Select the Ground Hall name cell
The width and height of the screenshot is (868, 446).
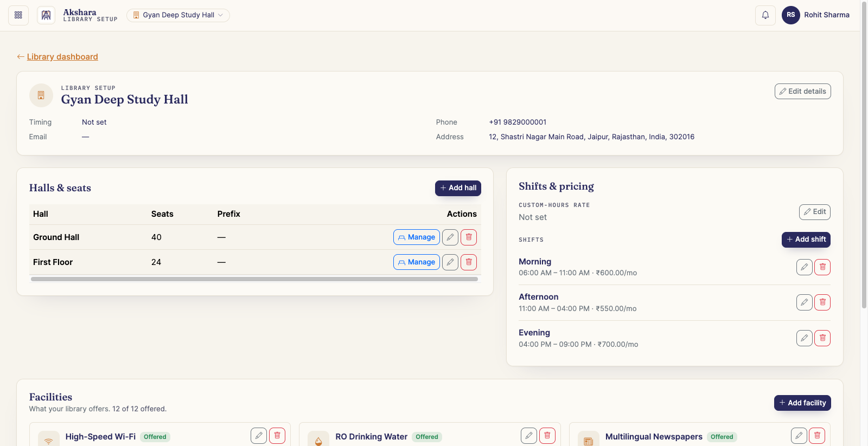56,237
